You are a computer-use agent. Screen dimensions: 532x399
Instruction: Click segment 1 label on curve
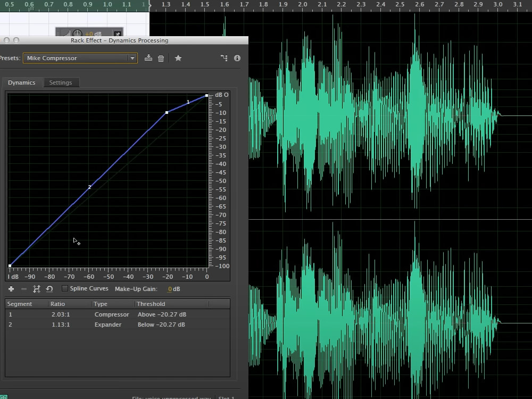188,102
